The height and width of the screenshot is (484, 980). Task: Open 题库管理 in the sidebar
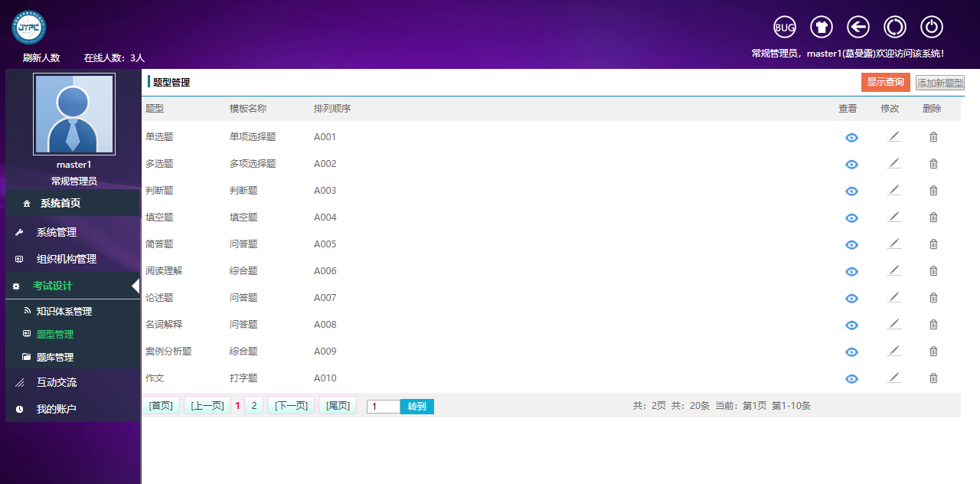55,358
